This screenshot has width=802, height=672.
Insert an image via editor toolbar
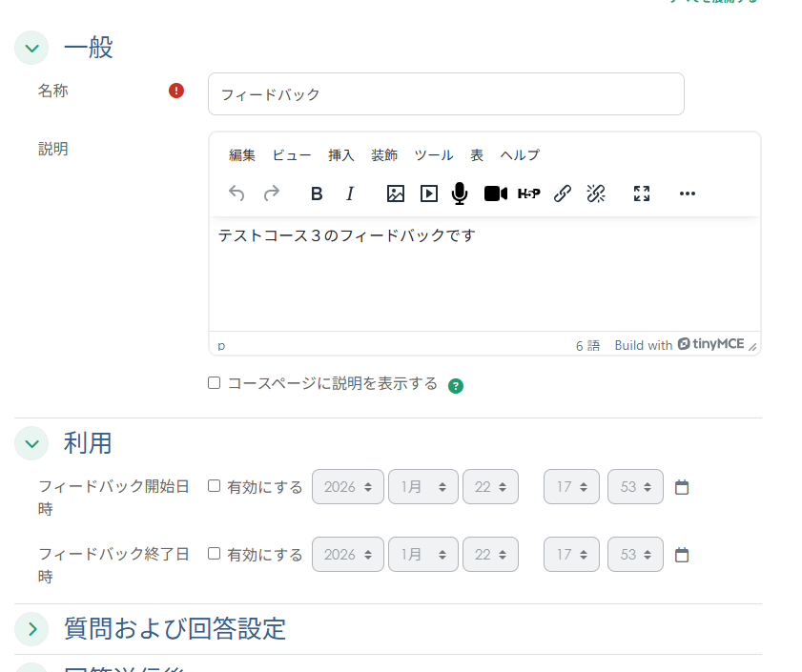pyautogui.click(x=396, y=193)
